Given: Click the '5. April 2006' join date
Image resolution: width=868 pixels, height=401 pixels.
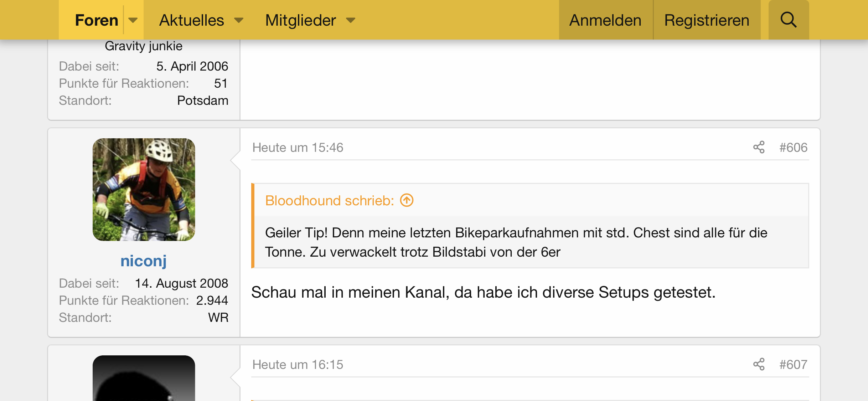Looking at the screenshot, I should [x=192, y=66].
